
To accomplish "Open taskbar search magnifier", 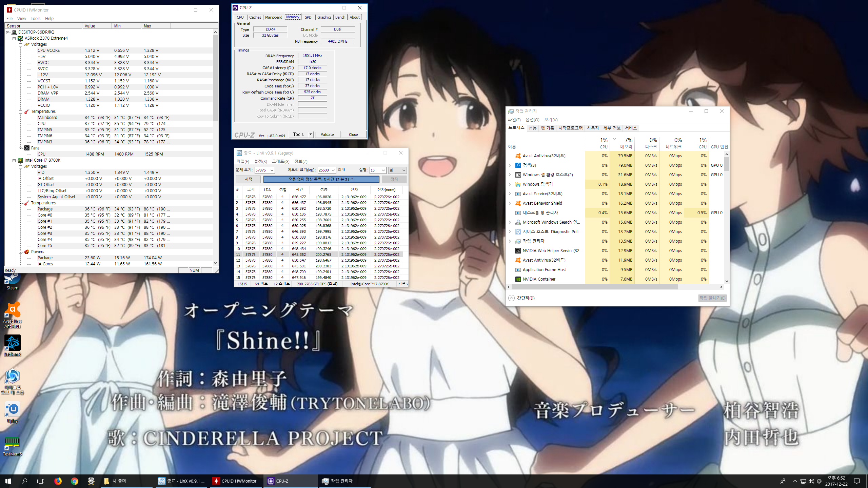I will pos(24,481).
